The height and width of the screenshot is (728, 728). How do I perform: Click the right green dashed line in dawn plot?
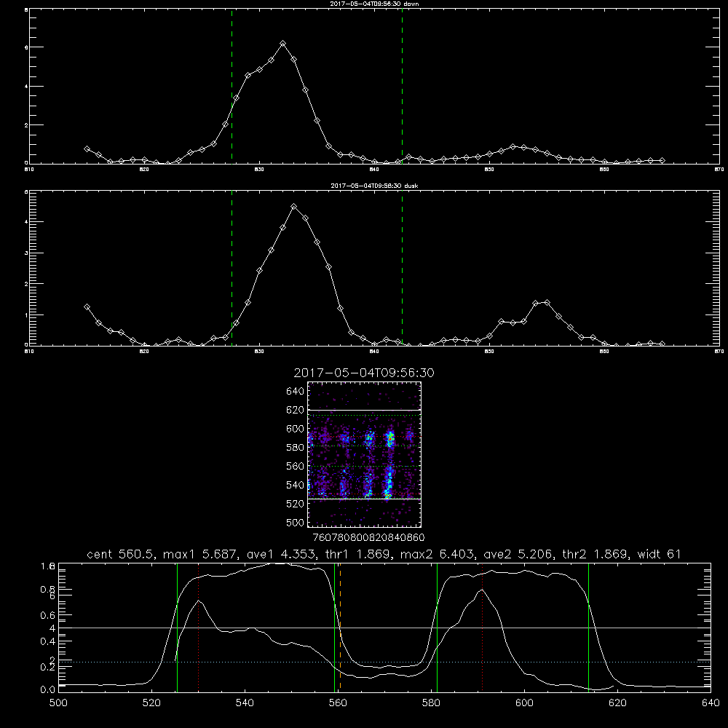[x=402, y=87]
